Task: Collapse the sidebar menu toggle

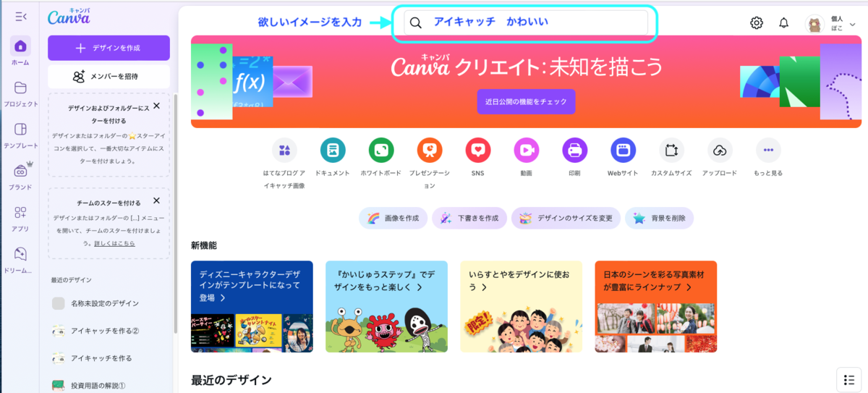Action: click(20, 16)
